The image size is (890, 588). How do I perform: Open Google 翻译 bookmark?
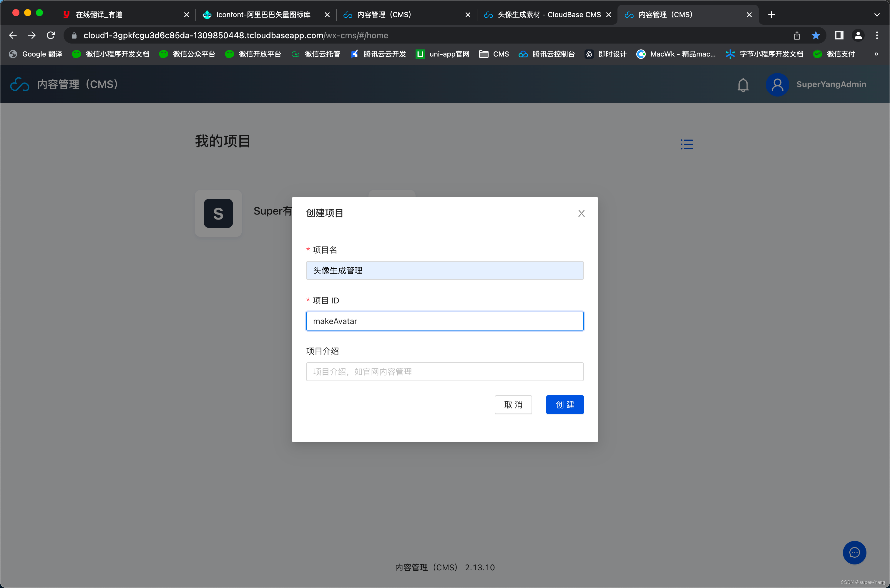point(36,54)
